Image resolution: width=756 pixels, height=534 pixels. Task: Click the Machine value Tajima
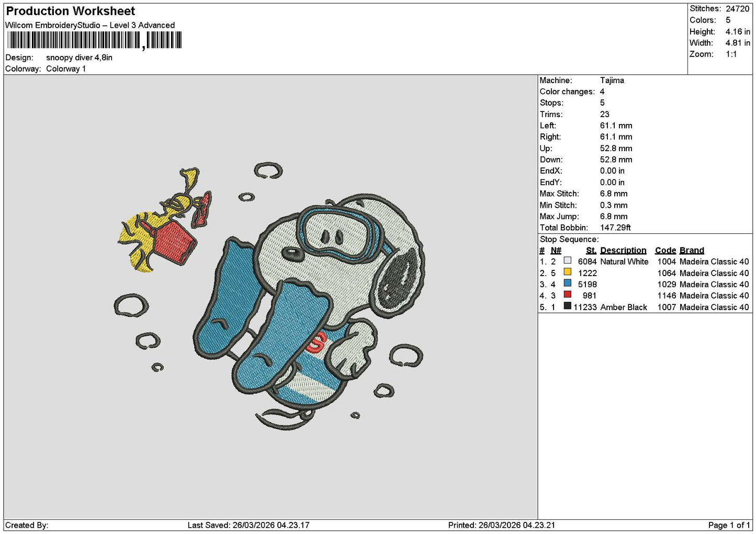tap(612, 80)
